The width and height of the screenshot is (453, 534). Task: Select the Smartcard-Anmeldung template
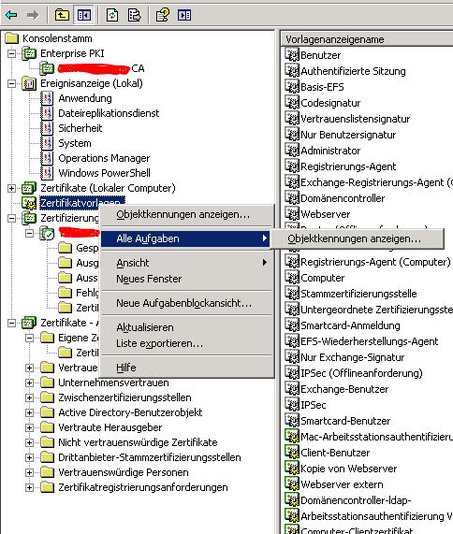[350, 325]
